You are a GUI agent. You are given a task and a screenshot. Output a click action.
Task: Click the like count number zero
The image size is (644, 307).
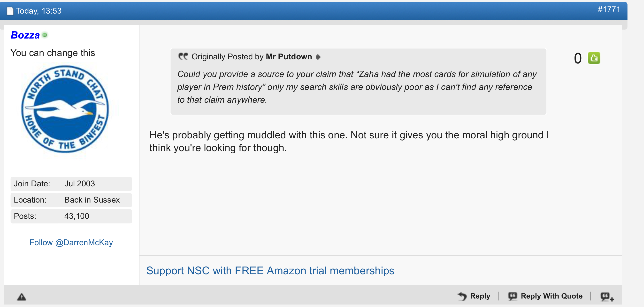click(x=578, y=59)
